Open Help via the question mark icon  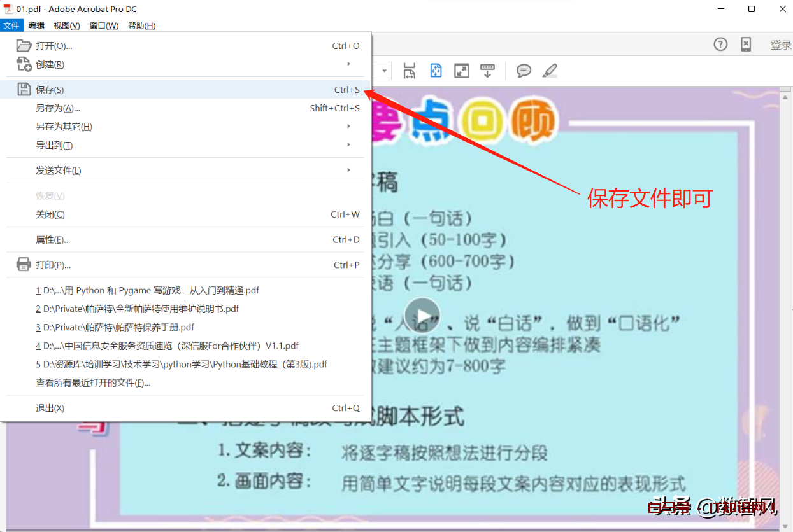720,44
